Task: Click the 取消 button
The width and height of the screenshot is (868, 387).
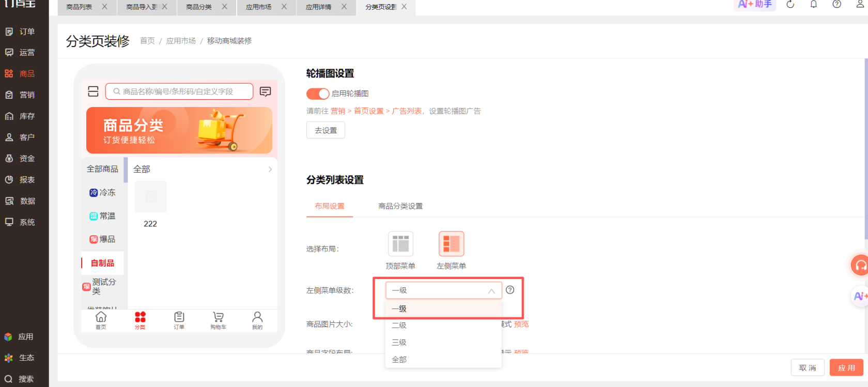Action: tap(808, 368)
